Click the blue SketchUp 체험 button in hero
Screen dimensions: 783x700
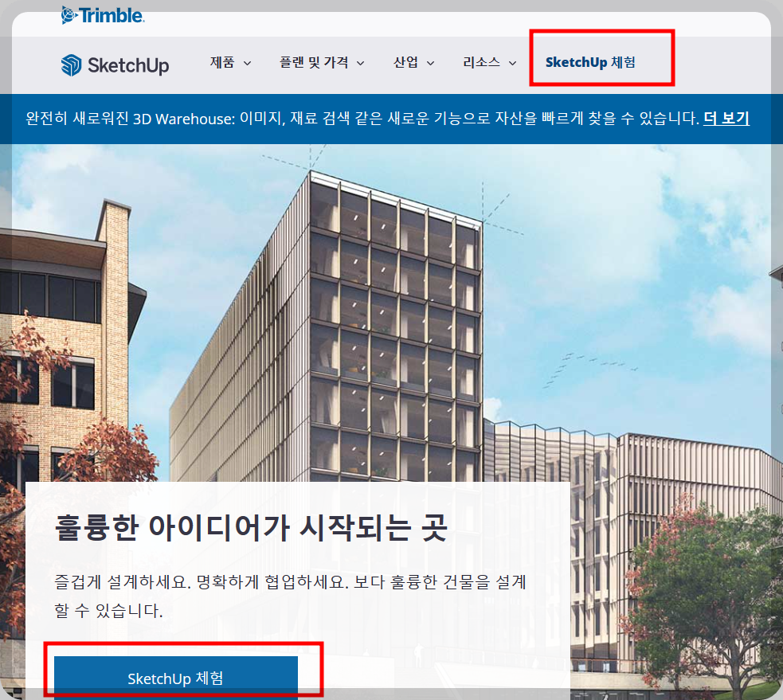pos(176,678)
